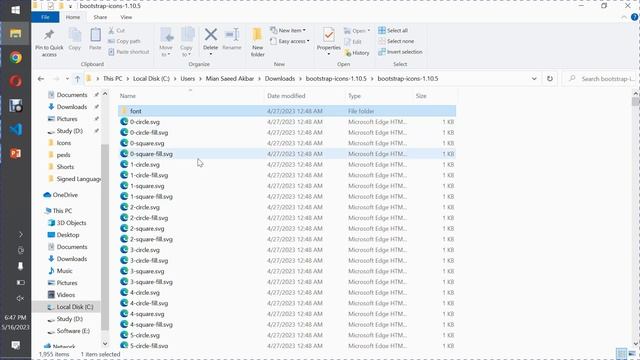Click Edit in Open group
The width and height of the screenshot is (640, 360).
(353, 42)
